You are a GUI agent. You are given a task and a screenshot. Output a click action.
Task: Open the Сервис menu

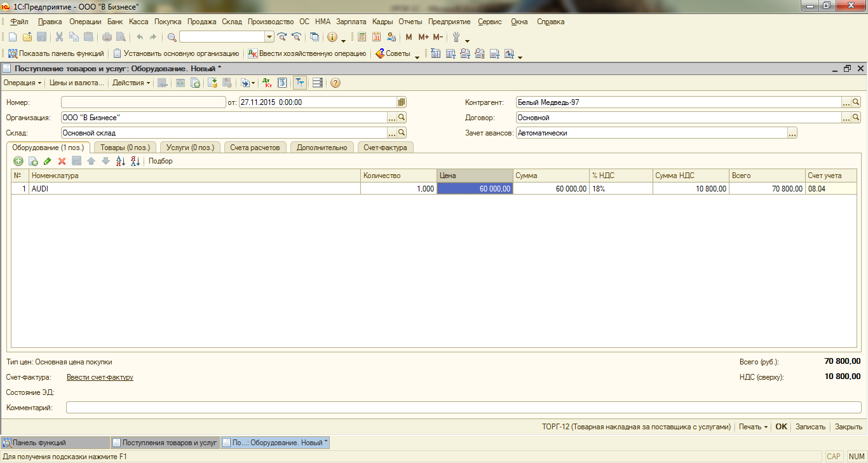[x=490, y=22]
